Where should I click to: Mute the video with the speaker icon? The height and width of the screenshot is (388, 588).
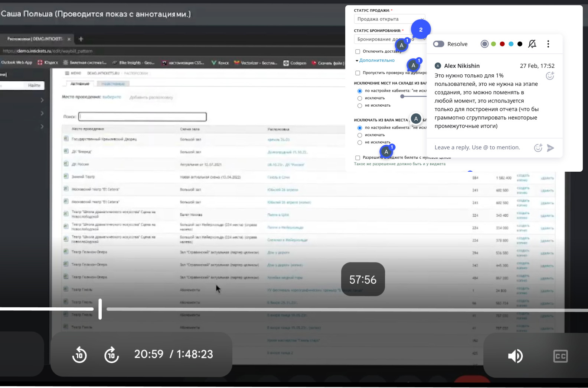[515, 356]
